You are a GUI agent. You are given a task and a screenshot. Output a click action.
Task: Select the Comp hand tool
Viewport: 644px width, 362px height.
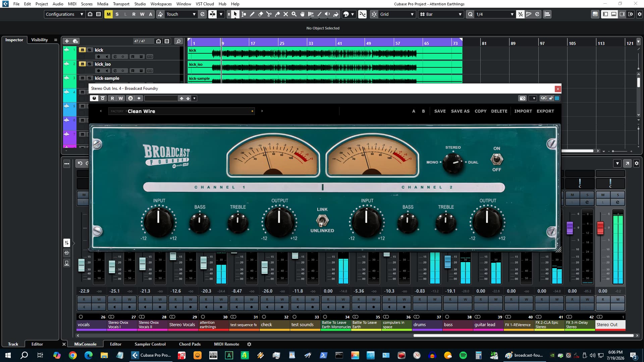[x=303, y=14]
